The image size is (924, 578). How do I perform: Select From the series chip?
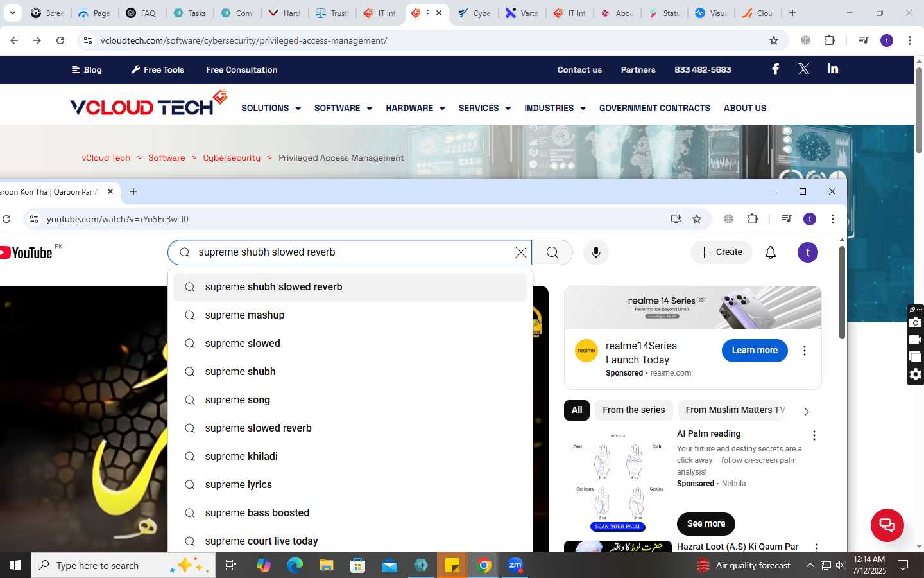pos(634,410)
